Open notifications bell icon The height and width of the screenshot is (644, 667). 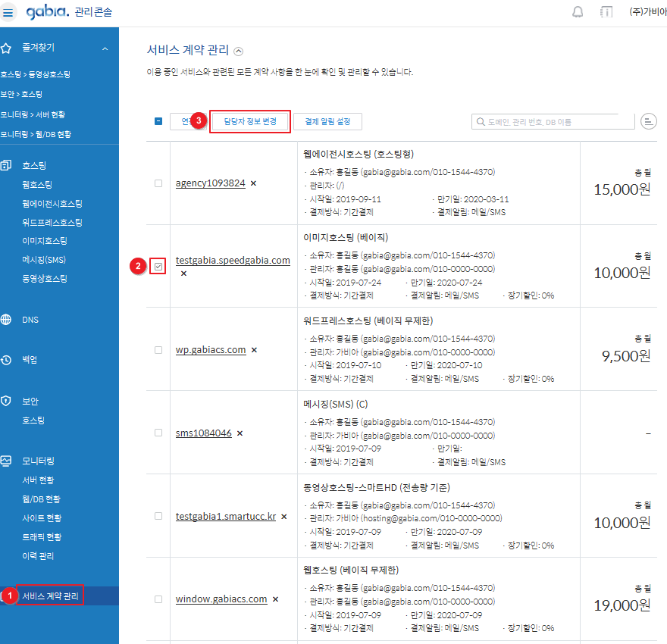click(578, 12)
